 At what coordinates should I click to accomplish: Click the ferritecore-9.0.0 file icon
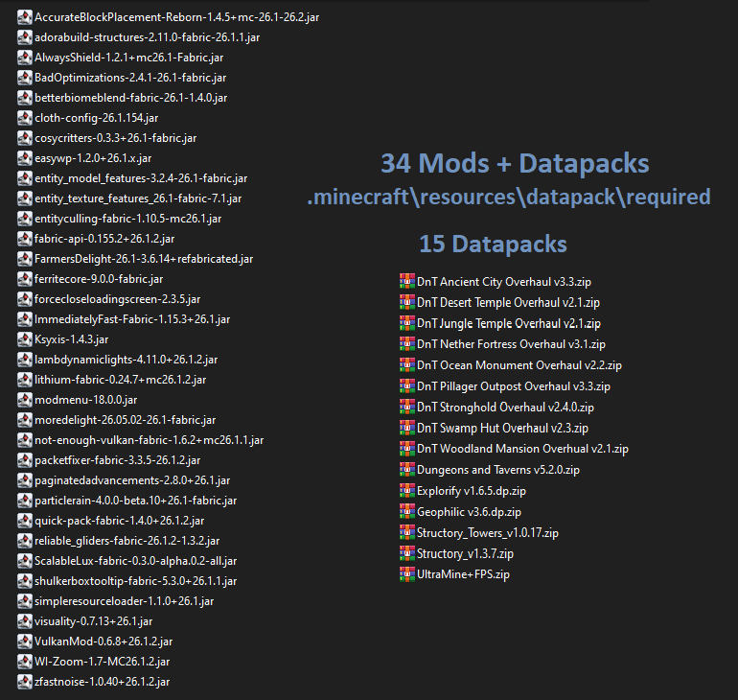(25, 279)
